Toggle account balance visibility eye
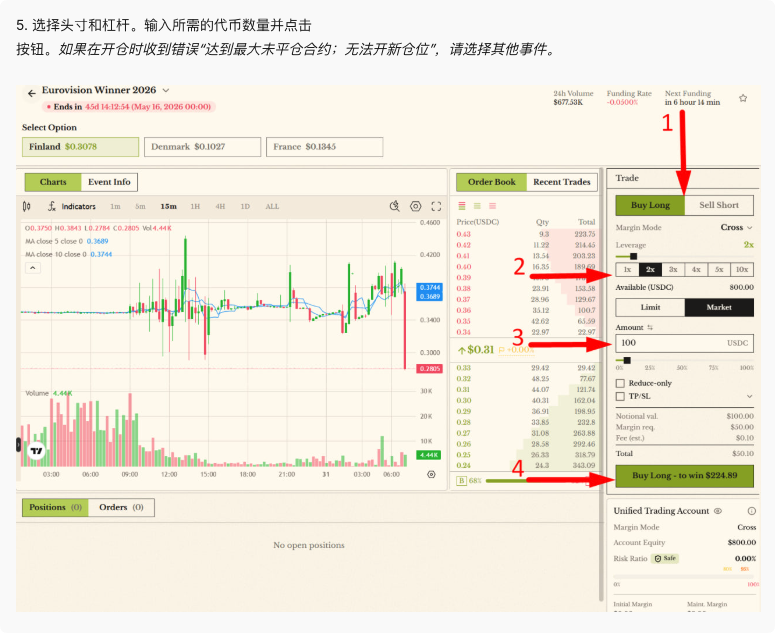The height and width of the screenshot is (633, 775). (x=718, y=511)
